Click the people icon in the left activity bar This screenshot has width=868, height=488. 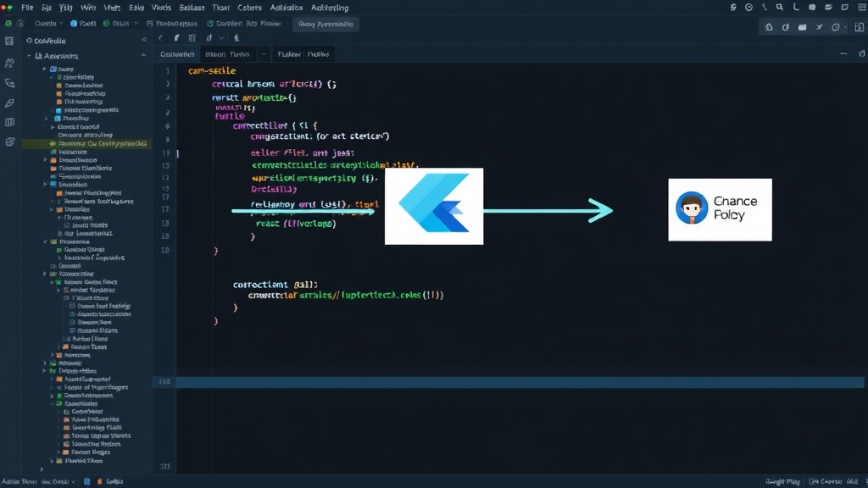tap(9, 63)
